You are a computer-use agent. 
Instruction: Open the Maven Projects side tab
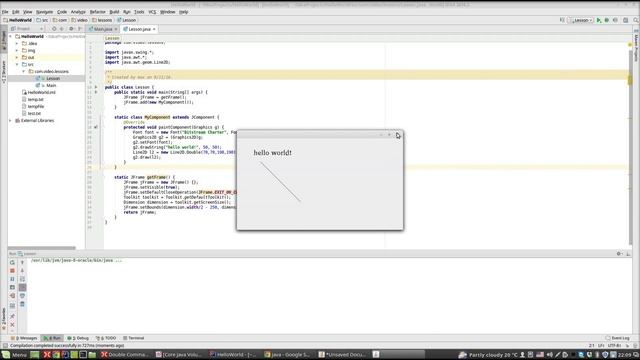pyautogui.click(x=636, y=46)
